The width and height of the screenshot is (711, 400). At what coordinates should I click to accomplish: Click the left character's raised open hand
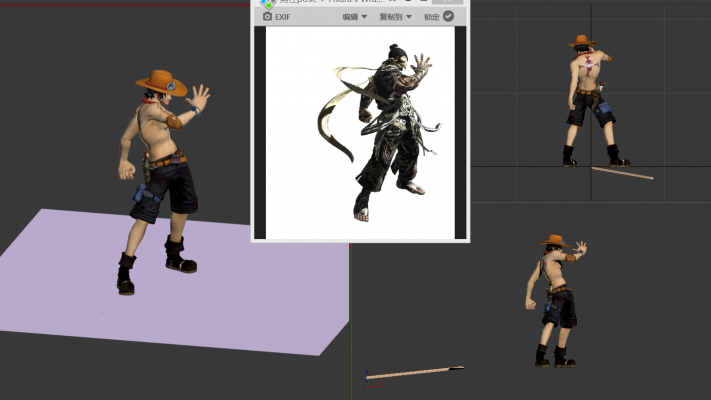[199, 99]
